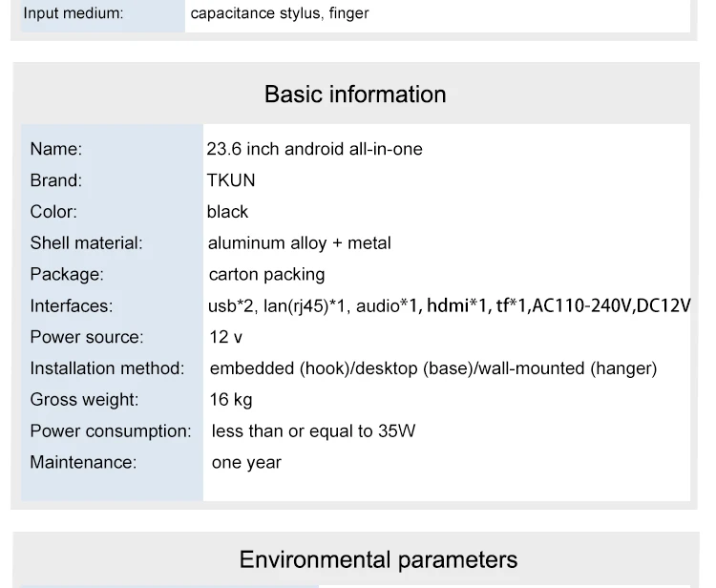
Task: Select embedded (hook)/desktop installation text
Action: coord(433,368)
